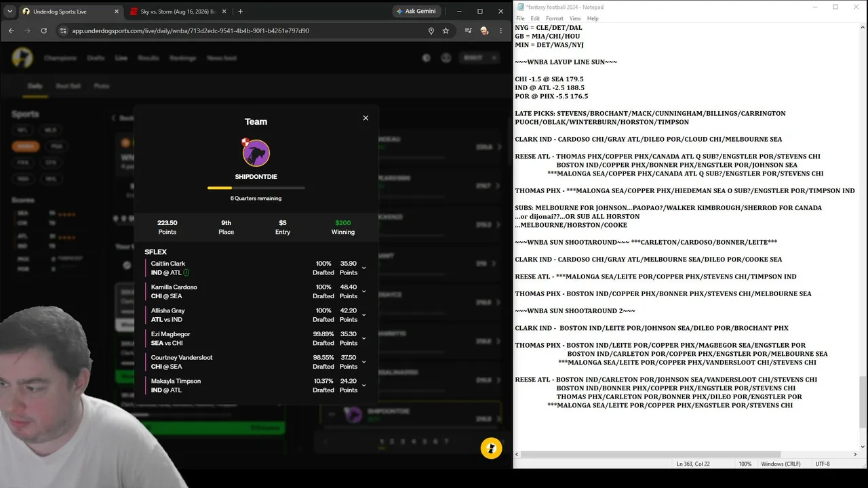Click Notepad's vertical scrollbar thumb
Viewport: 868px width, 488px height.
click(863, 403)
